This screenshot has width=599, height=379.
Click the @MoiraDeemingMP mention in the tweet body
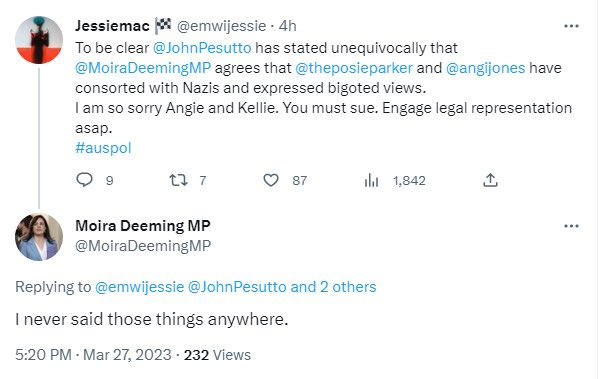click(x=143, y=68)
